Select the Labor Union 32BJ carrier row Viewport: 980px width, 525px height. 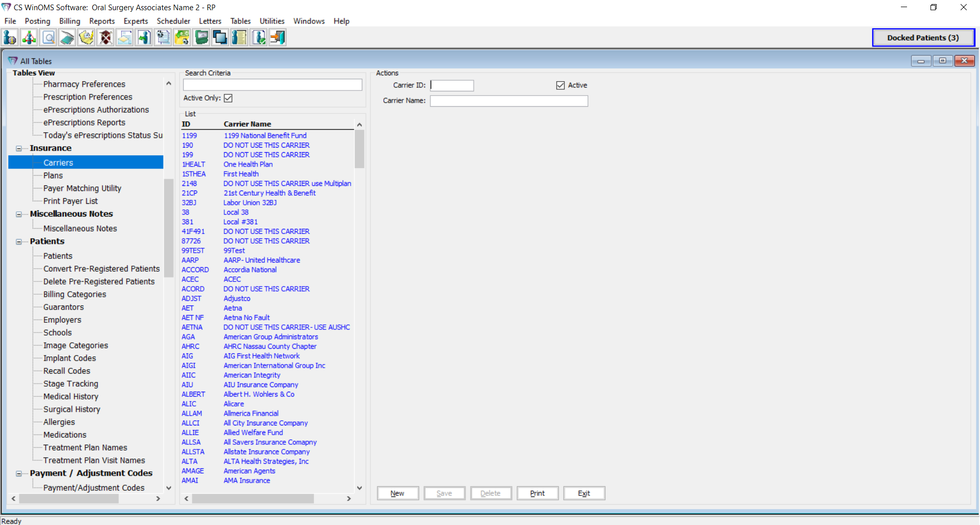267,203
